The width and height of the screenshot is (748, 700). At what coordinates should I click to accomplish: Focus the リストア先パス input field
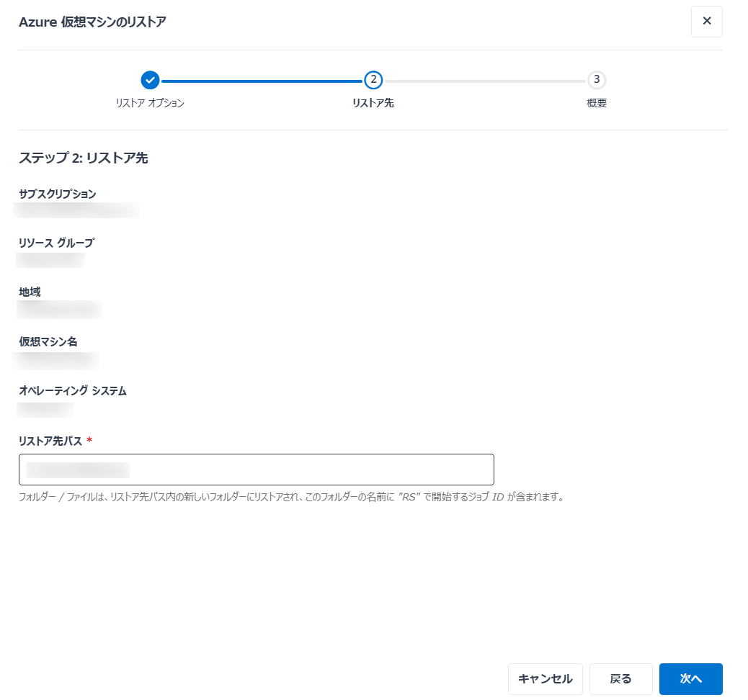pos(256,470)
